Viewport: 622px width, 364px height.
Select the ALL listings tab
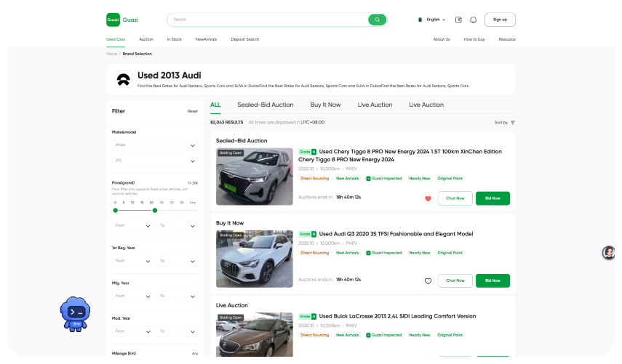coord(215,105)
